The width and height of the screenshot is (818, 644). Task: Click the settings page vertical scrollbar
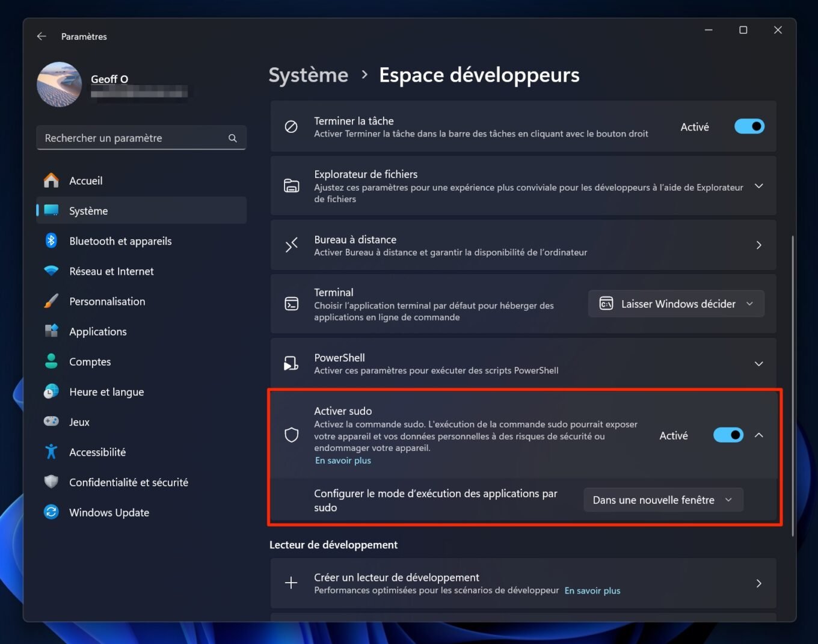793,385
